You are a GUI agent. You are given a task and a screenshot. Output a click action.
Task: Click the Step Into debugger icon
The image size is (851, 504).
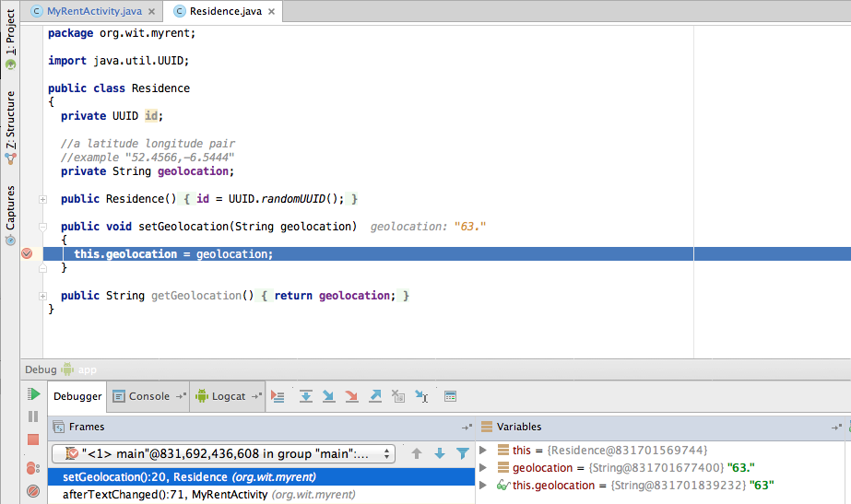327,396
